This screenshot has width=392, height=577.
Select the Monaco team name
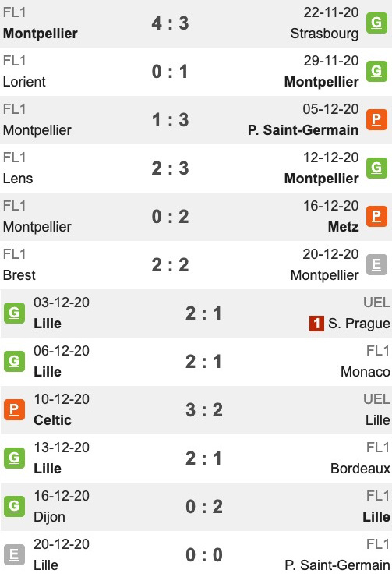[x=366, y=372]
